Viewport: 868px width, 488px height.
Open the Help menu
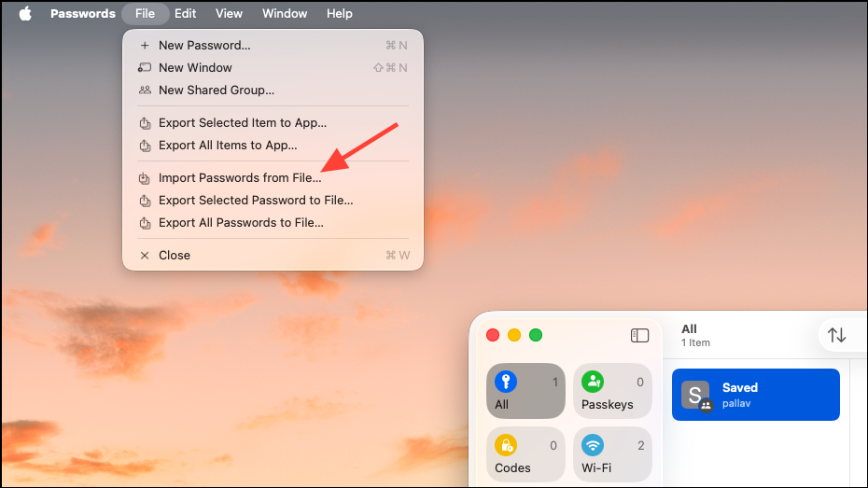pos(340,13)
